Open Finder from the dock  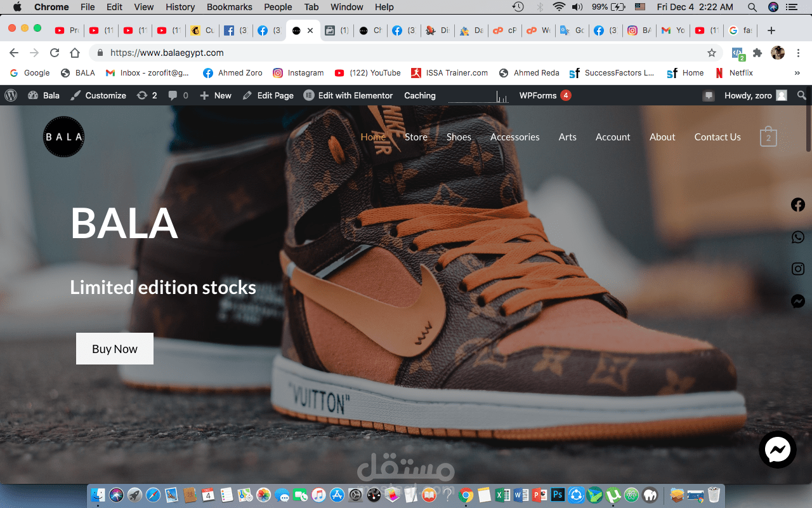coord(98,495)
